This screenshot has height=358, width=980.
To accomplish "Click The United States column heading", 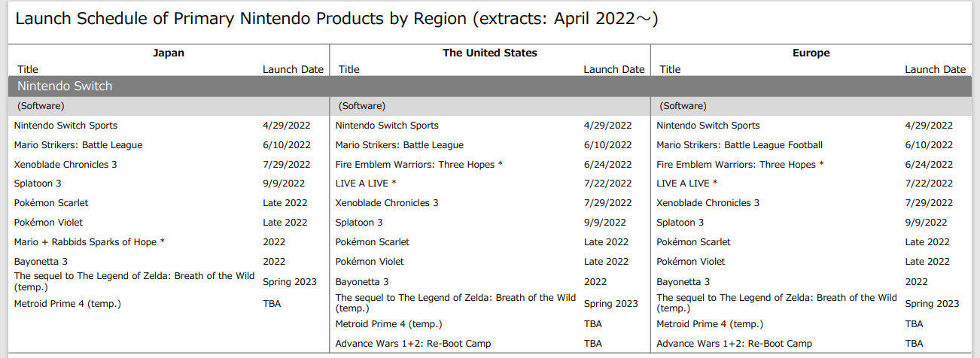I will (490, 53).
